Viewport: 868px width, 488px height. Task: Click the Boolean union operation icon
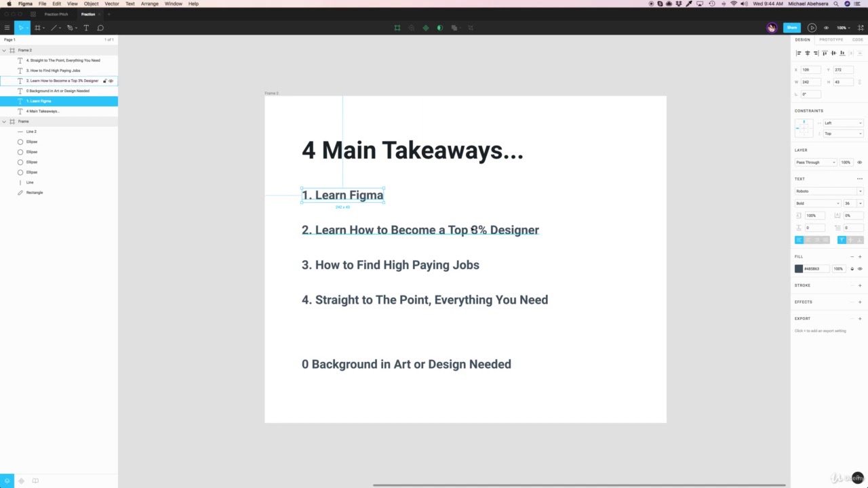(454, 28)
